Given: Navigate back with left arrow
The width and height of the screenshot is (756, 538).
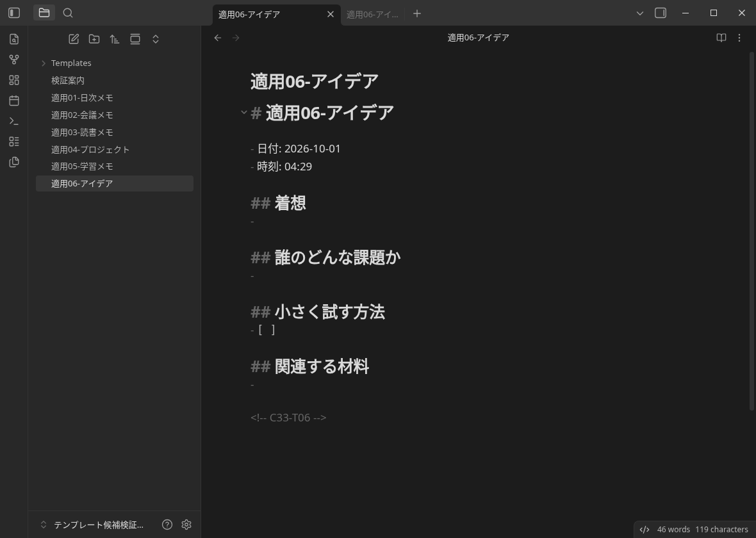Looking at the screenshot, I should point(218,38).
